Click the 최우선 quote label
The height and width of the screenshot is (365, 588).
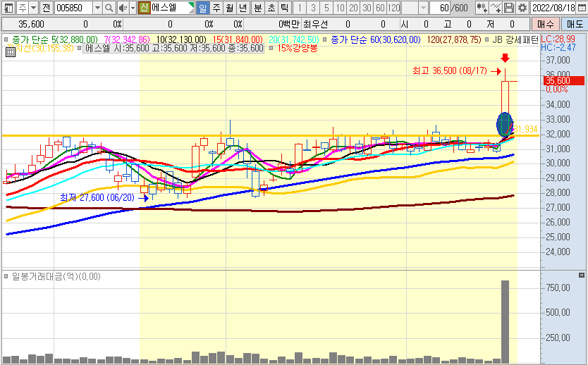tap(315, 25)
